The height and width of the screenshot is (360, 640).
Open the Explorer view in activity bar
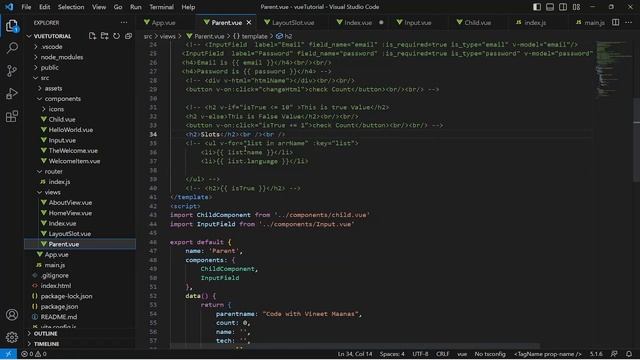click(12, 26)
